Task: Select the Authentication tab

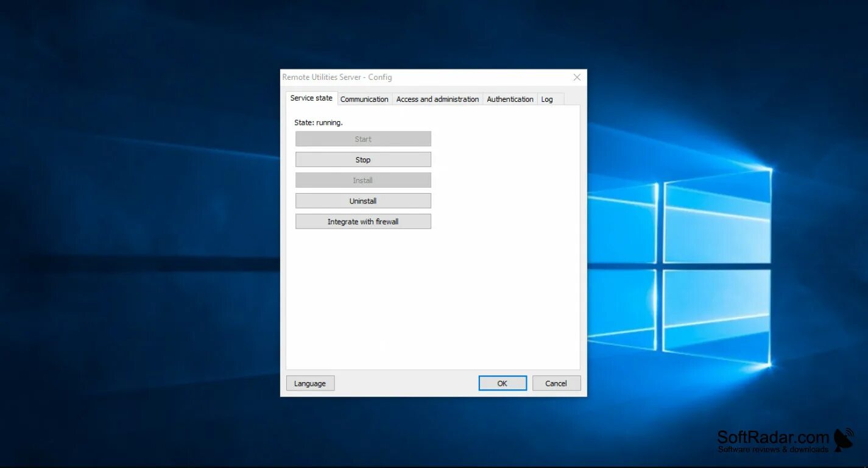Action: click(510, 99)
